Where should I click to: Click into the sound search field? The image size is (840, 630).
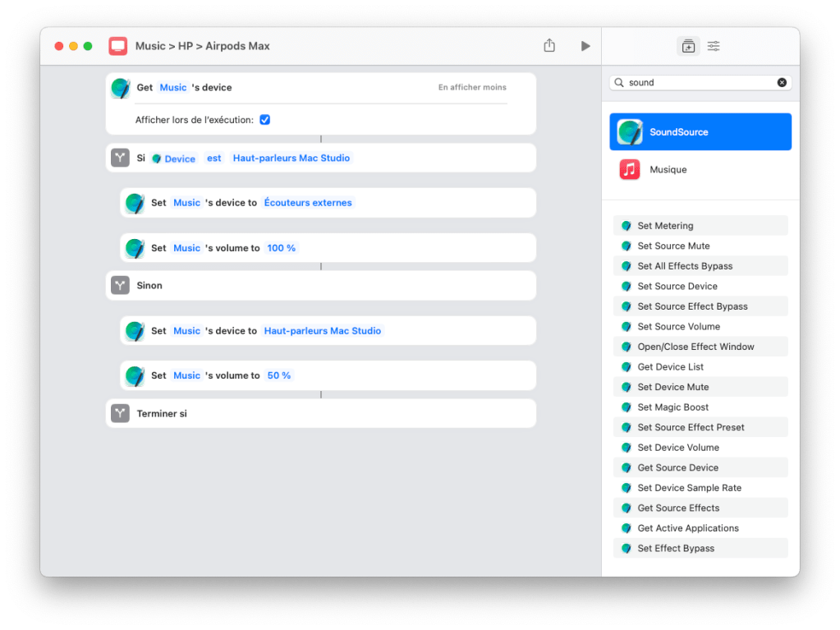pos(698,82)
